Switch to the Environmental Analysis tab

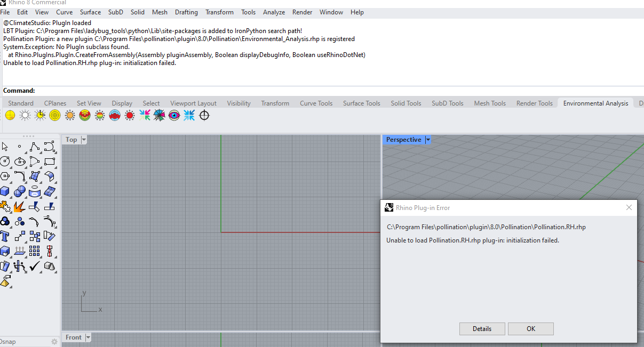(x=595, y=103)
